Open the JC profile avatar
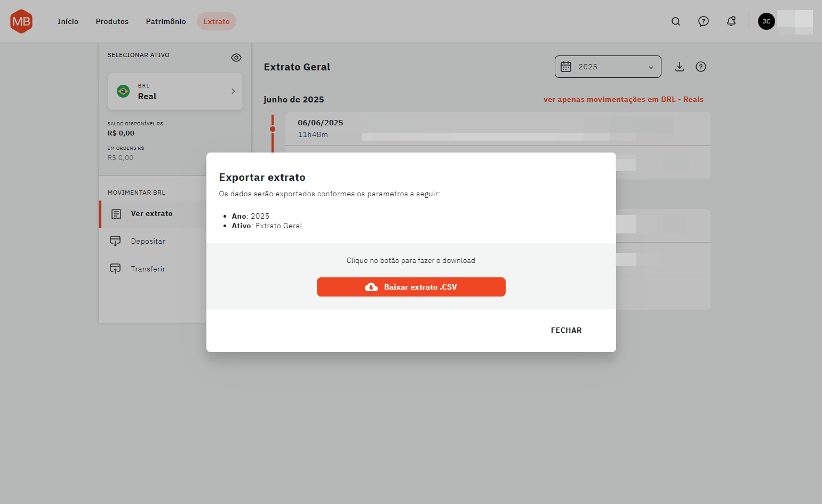The image size is (822, 504). (x=767, y=21)
